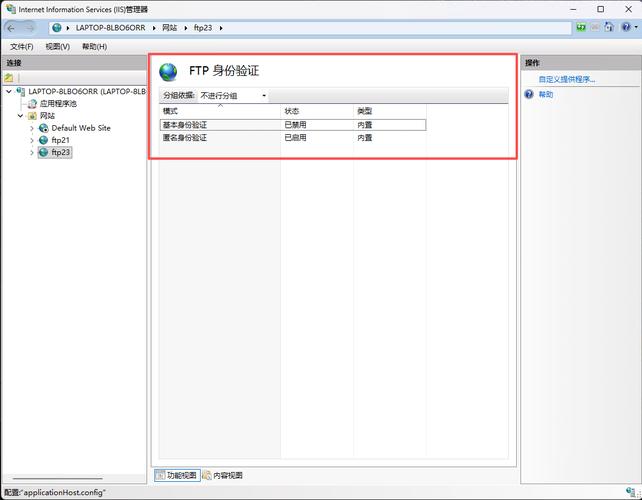The width and height of the screenshot is (642, 500).
Task: Sort by the 状态 column header
Action: (292, 110)
